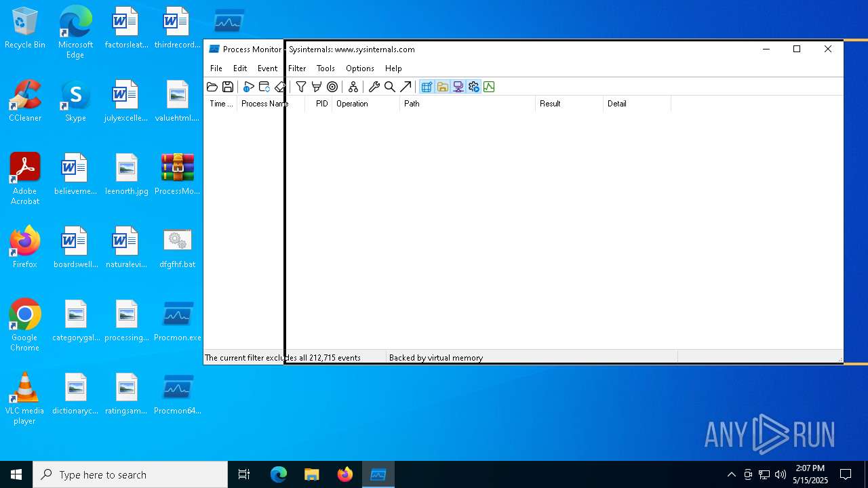Select the ProcessMo... WinRAR archive icon
Screen dimensions: 868x488
[x=178, y=175]
